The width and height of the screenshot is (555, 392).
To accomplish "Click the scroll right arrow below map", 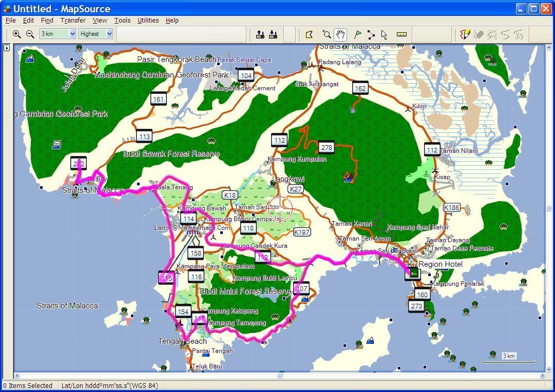I will click(x=543, y=376).
